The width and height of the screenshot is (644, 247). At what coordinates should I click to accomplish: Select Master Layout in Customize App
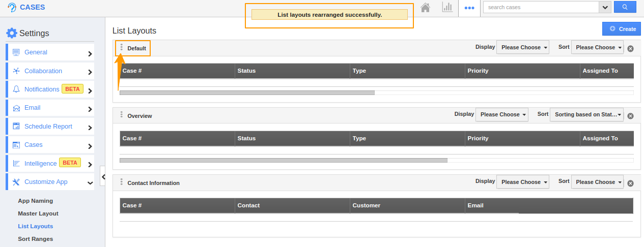pyautogui.click(x=38, y=213)
